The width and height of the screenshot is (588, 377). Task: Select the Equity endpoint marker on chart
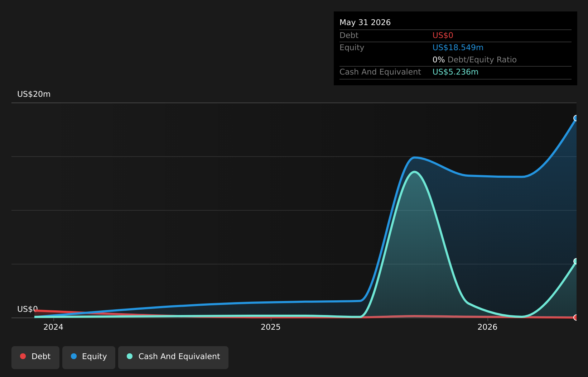576,118
